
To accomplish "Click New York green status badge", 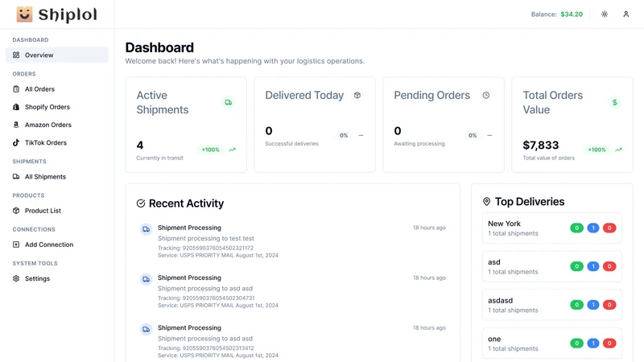I will pos(576,228).
